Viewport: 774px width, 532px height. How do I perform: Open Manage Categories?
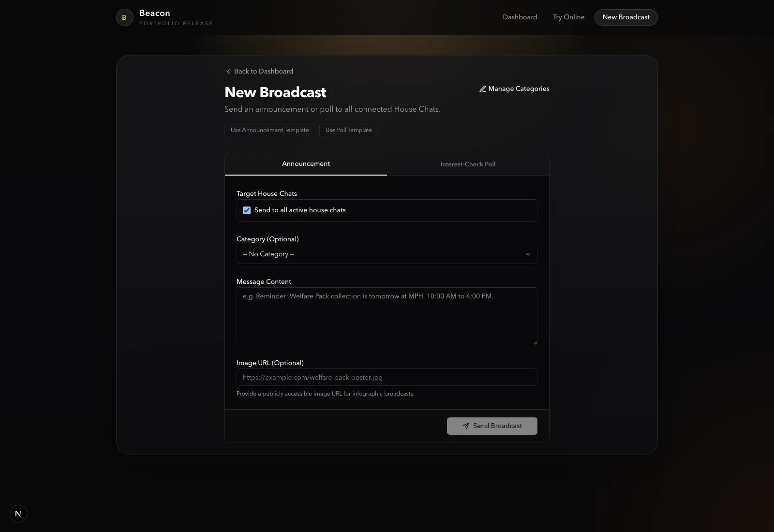tap(518, 89)
